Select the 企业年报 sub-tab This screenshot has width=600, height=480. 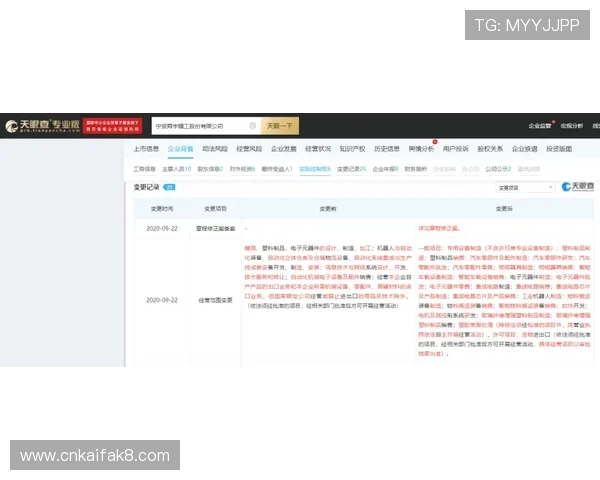[x=385, y=169]
